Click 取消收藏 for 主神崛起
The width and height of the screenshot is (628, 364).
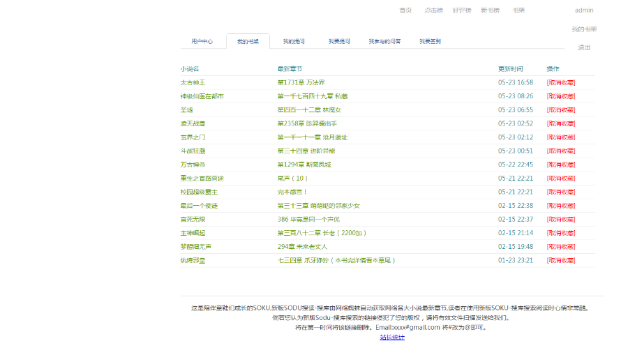[561, 233]
